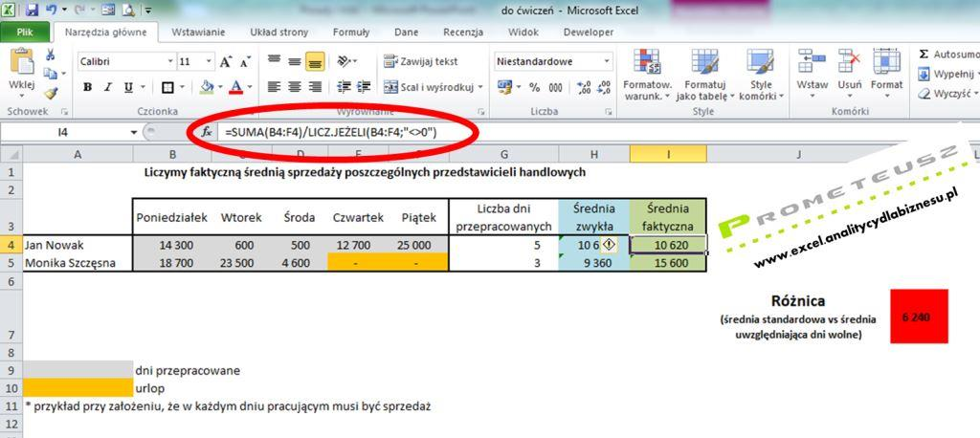Decrease font size with the smaller A icon

point(245,62)
